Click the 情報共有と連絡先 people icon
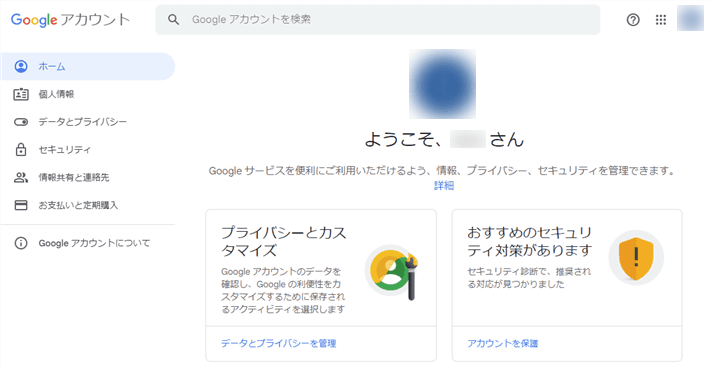 (21, 177)
